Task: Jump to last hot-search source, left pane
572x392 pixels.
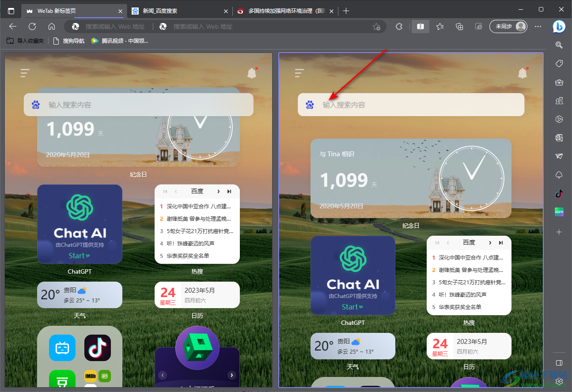Action: point(229,191)
